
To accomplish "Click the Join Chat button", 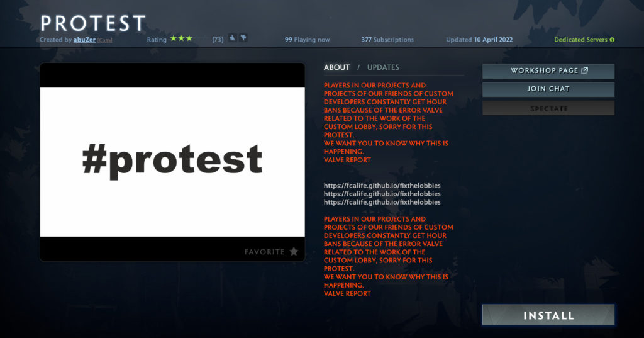I will pyautogui.click(x=548, y=89).
